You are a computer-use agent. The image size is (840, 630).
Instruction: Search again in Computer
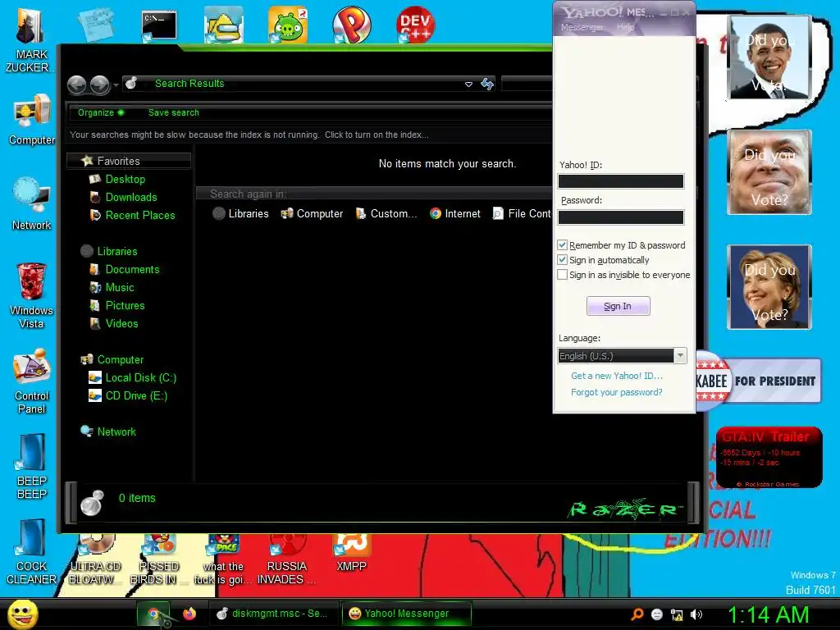312,213
